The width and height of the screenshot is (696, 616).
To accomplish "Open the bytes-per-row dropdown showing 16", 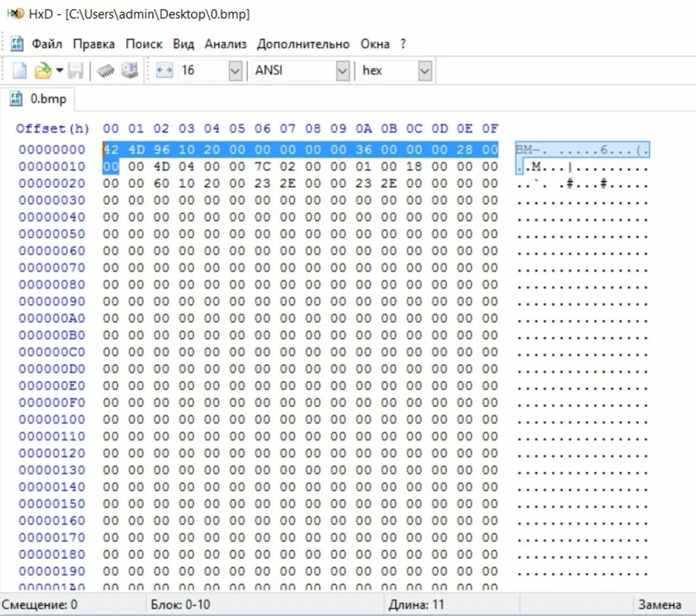I will pos(235,70).
